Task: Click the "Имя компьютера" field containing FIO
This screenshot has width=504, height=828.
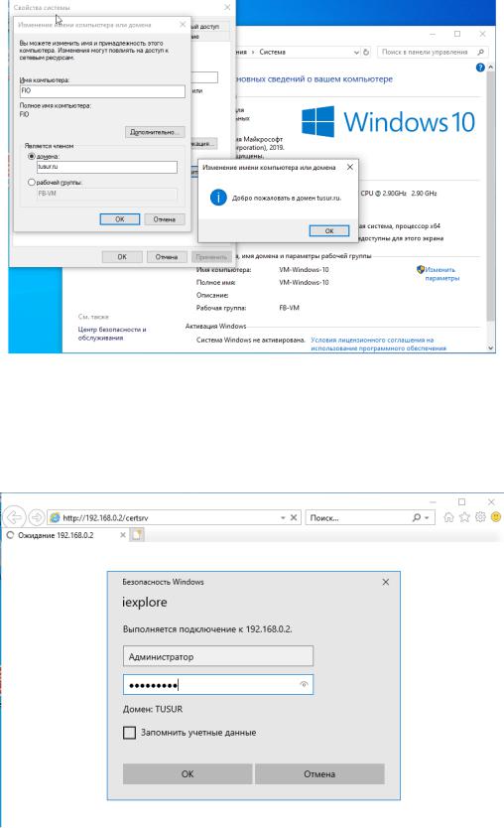Action: coord(102,90)
